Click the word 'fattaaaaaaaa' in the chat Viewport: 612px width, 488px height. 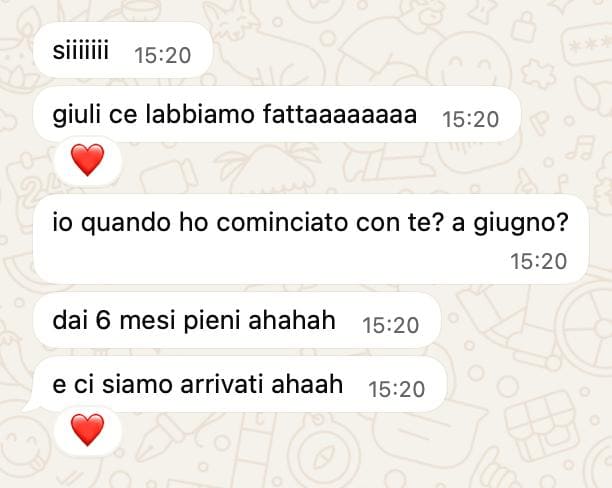point(340,114)
